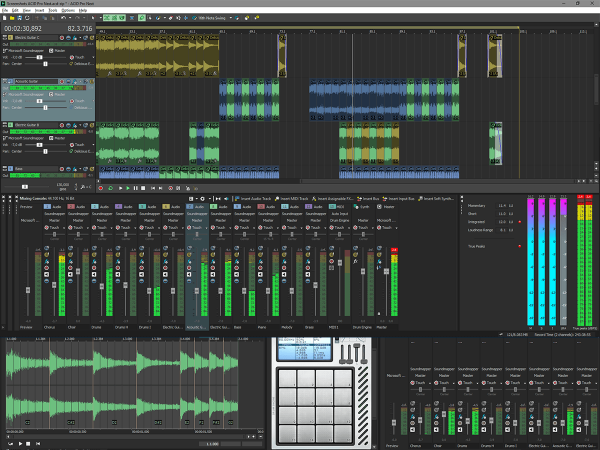
Task: Click Insert Audio Track button
Action: (253, 199)
